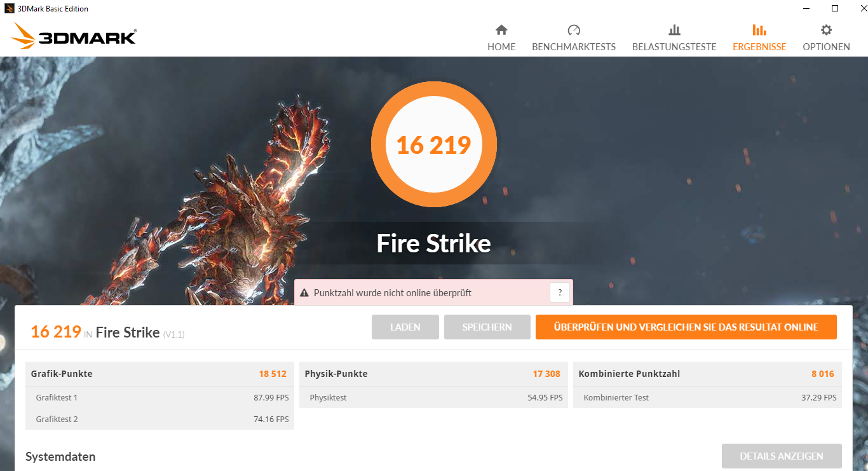
Task: Maximize the 3DMark window
Action: tap(836, 9)
